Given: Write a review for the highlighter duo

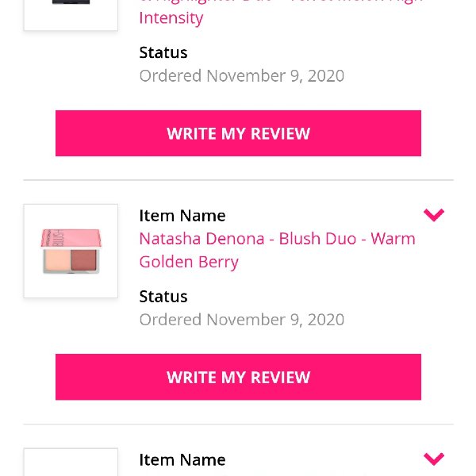Looking at the screenshot, I should [238, 133].
